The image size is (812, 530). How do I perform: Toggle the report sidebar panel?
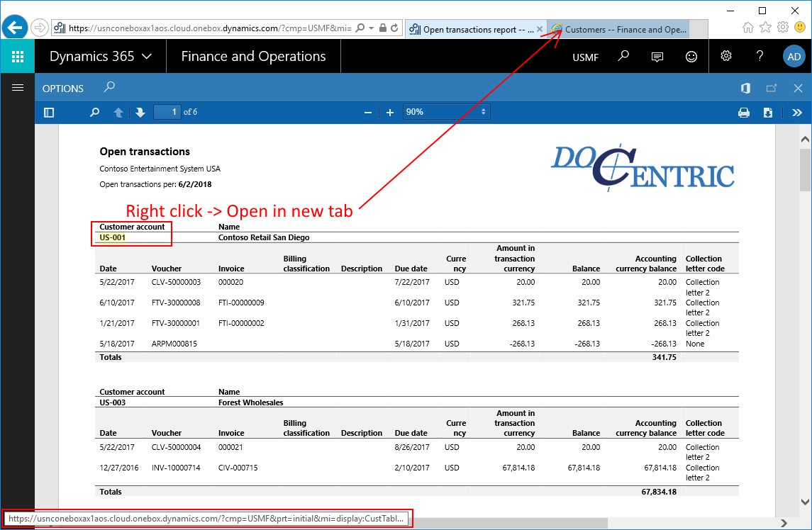click(49, 113)
